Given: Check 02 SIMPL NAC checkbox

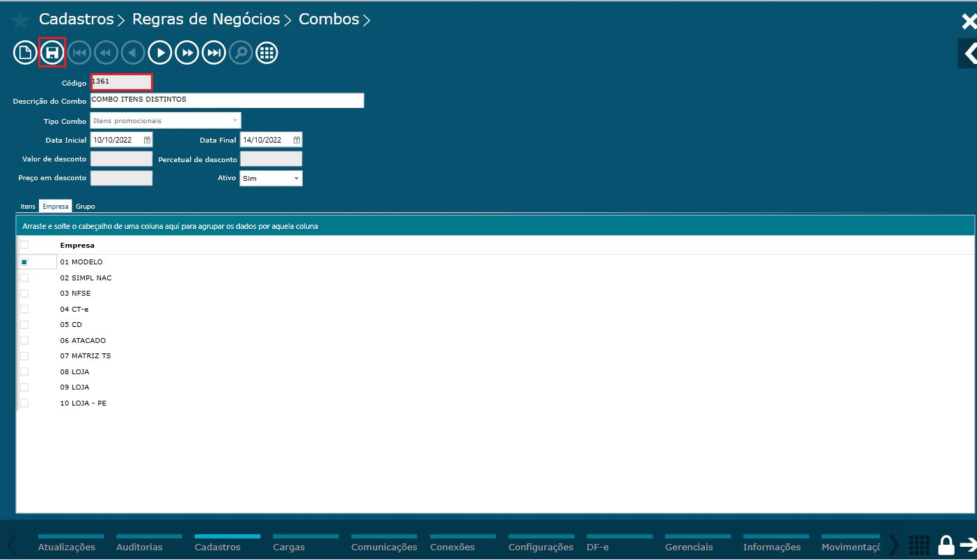Looking at the screenshot, I should (x=24, y=278).
